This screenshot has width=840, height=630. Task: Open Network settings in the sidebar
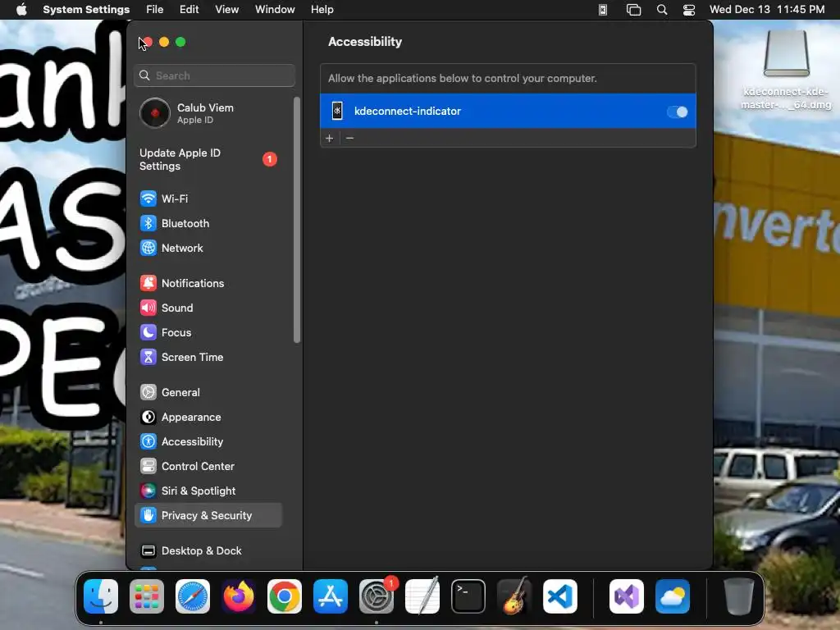[208, 248]
